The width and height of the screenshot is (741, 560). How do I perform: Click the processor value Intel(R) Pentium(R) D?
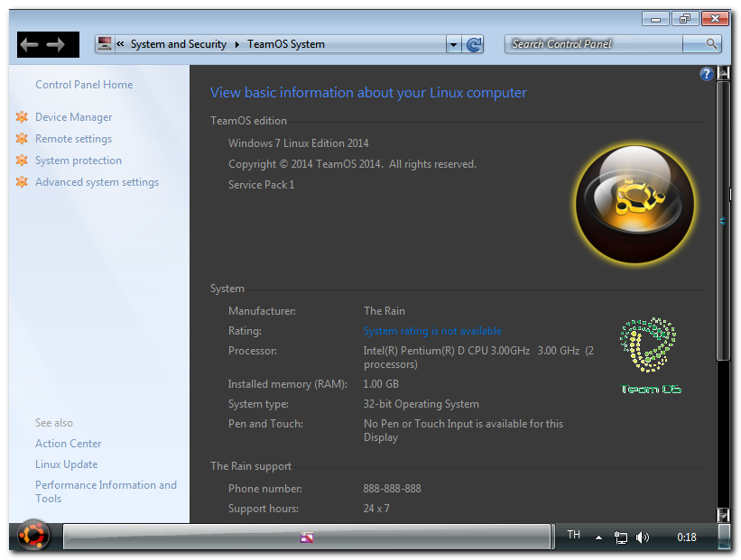[x=478, y=357]
